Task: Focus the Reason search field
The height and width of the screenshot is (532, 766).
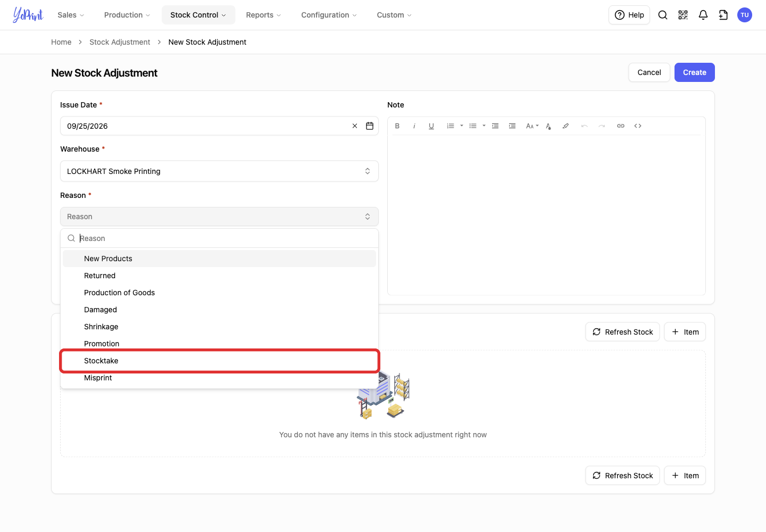Action: tap(219, 238)
